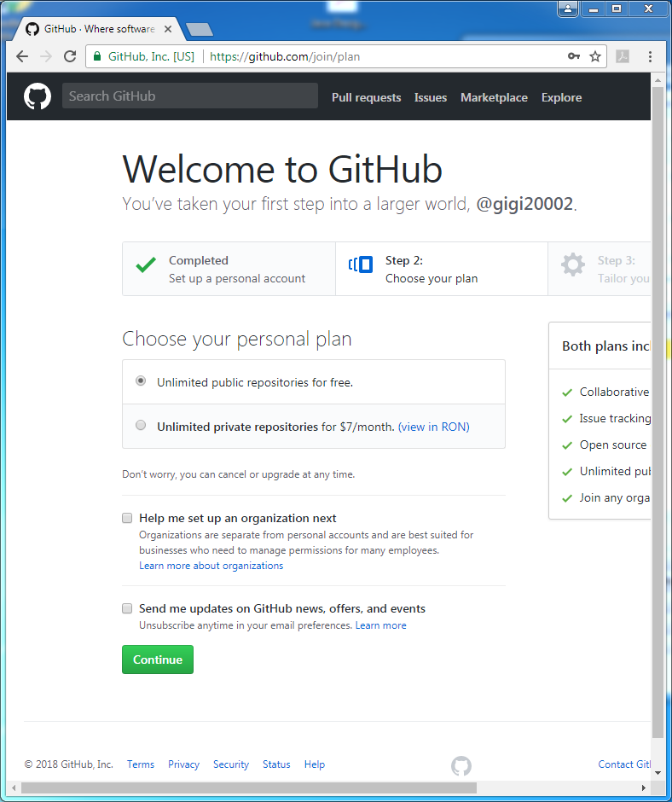Click the @gigi20002 username text
This screenshot has width=672, height=802.
click(x=524, y=204)
